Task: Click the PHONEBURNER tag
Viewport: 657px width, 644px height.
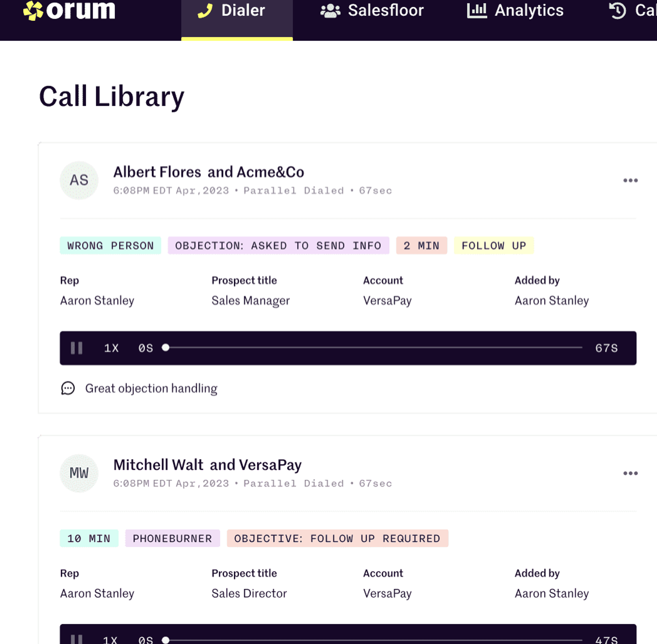Action: (x=172, y=538)
